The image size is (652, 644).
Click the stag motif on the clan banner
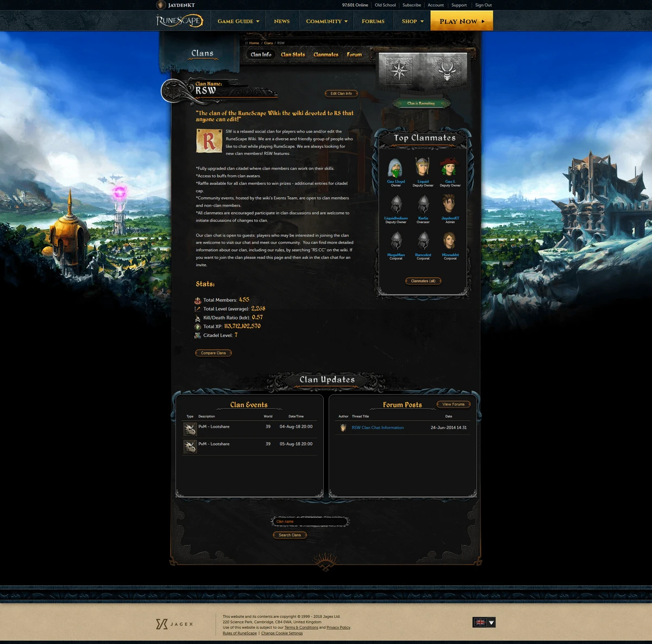[446, 70]
